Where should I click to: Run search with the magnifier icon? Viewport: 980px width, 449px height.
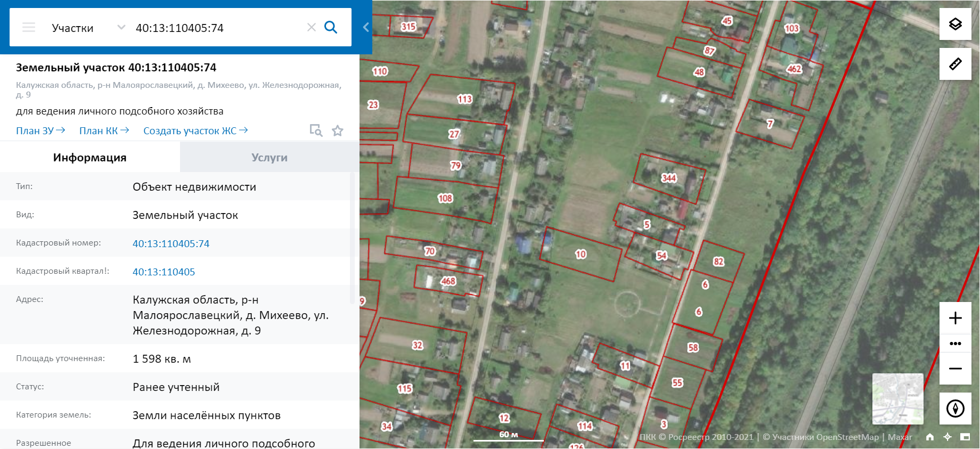tap(331, 27)
